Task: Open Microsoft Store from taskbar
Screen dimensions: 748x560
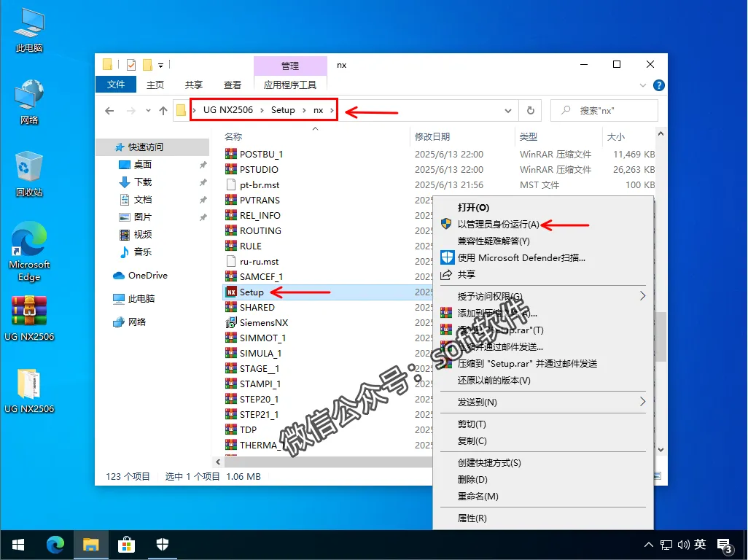Action: click(x=126, y=545)
